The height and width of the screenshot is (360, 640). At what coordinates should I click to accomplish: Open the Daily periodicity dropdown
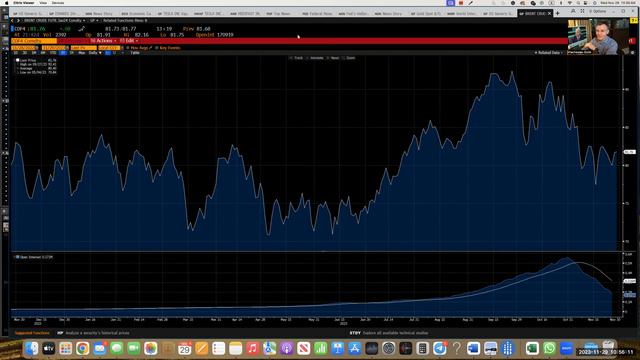pos(95,53)
